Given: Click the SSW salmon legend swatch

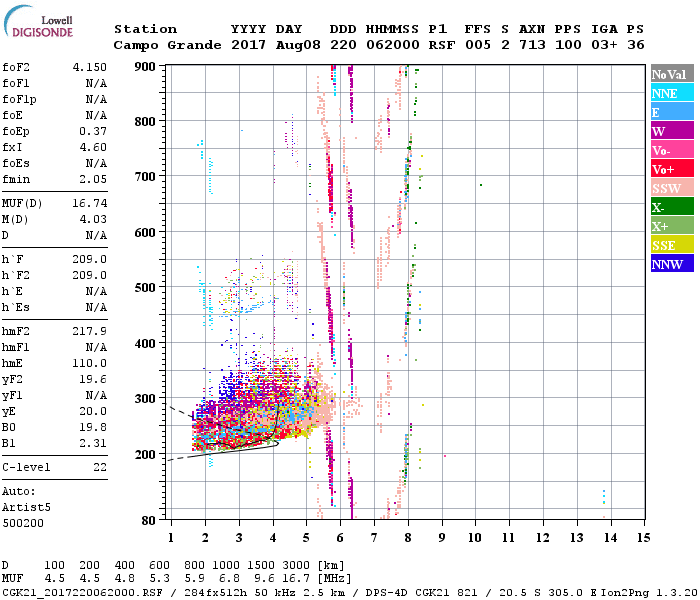Looking at the screenshot, I should pos(672,188).
